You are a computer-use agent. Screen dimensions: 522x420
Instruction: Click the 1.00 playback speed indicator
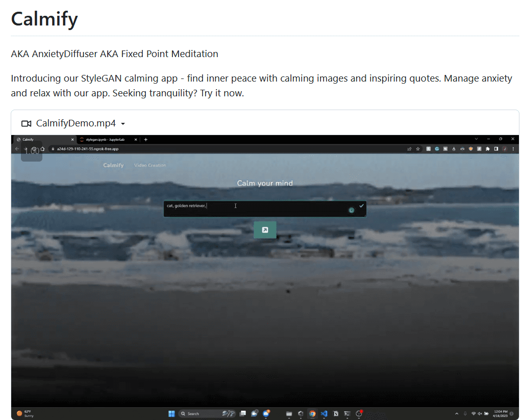[32, 151]
